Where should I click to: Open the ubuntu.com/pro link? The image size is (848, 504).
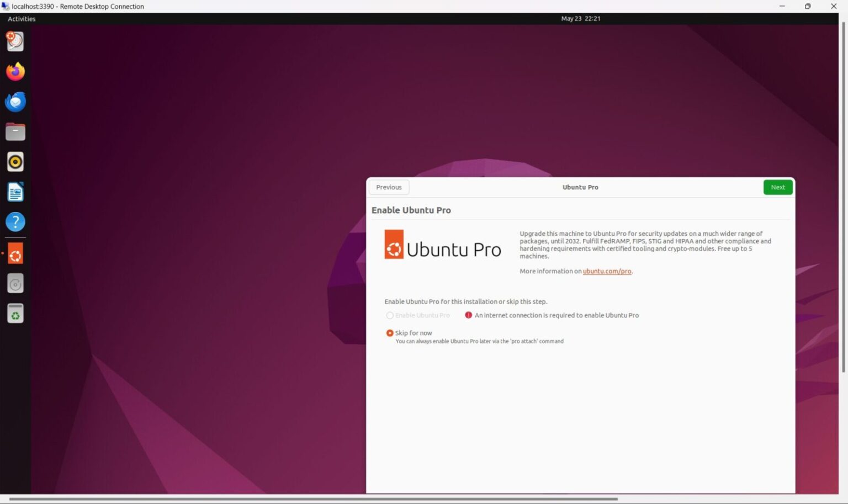(x=607, y=271)
